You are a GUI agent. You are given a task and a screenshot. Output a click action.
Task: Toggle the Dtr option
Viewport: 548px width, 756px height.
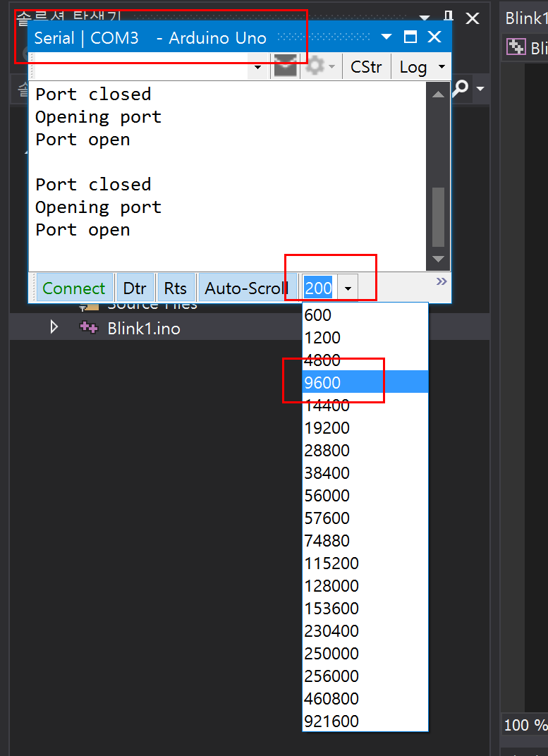point(135,288)
